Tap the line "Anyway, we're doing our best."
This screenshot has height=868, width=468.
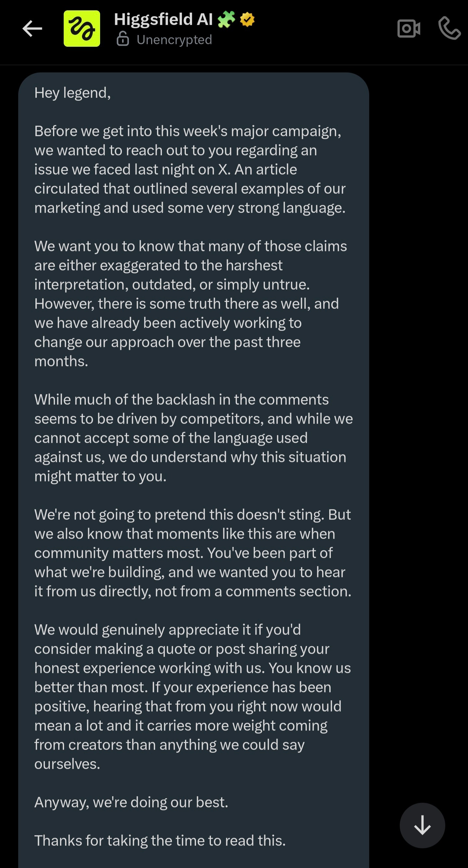(x=131, y=802)
